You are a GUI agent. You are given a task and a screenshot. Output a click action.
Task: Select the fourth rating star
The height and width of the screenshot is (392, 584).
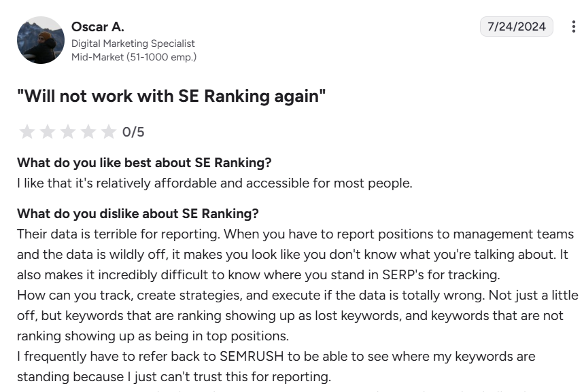coord(89,131)
